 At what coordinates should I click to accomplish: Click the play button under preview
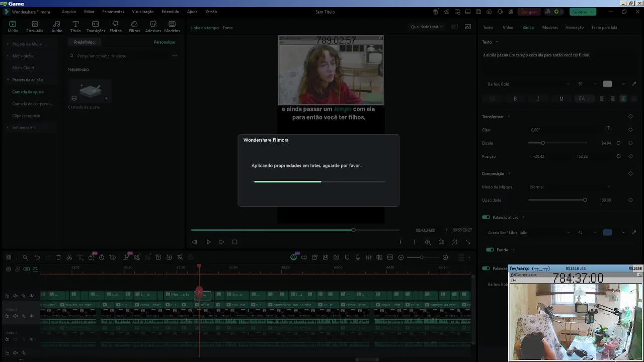click(221, 242)
